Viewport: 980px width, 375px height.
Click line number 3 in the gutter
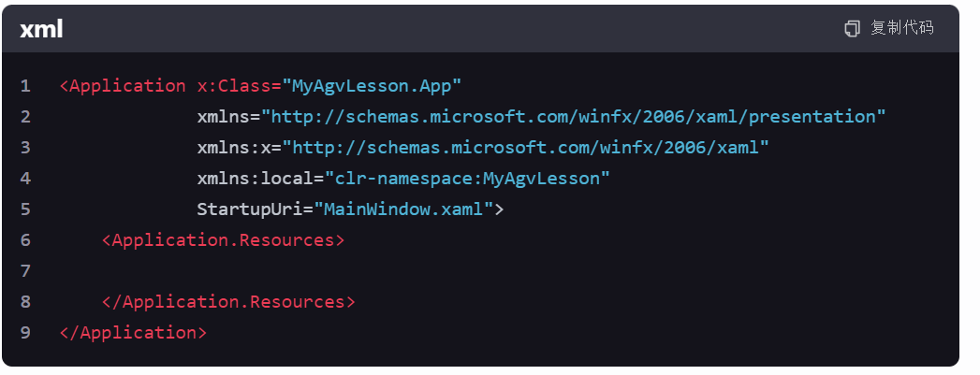tap(25, 148)
